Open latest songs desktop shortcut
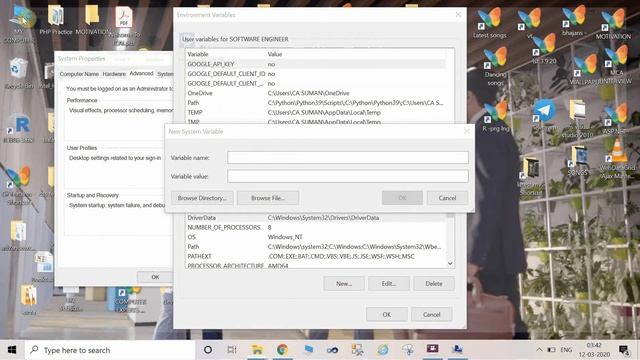The height and width of the screenshot is (360, 640). coord(489,23)
